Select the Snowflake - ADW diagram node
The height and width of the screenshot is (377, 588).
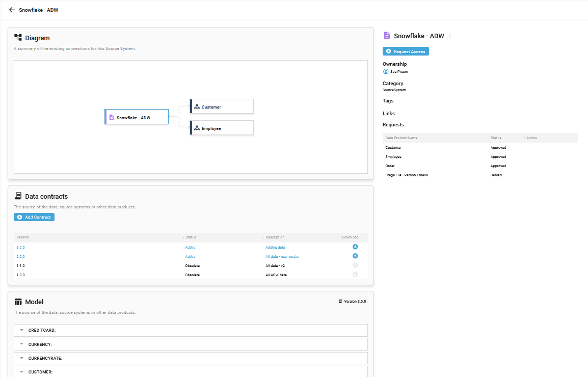137,117
